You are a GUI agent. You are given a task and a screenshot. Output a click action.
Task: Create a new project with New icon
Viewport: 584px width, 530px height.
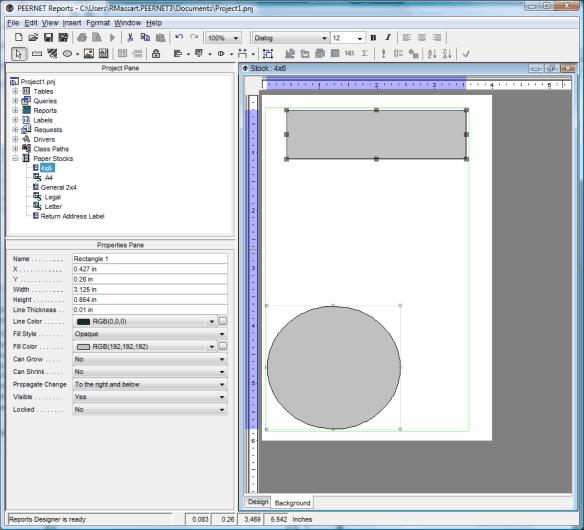(x=18, y=37)
